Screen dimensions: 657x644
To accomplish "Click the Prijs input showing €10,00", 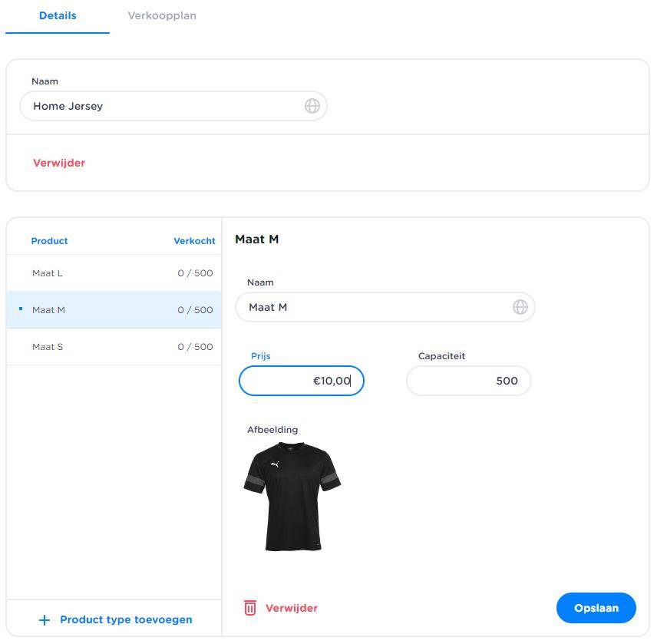I will 301,381.
